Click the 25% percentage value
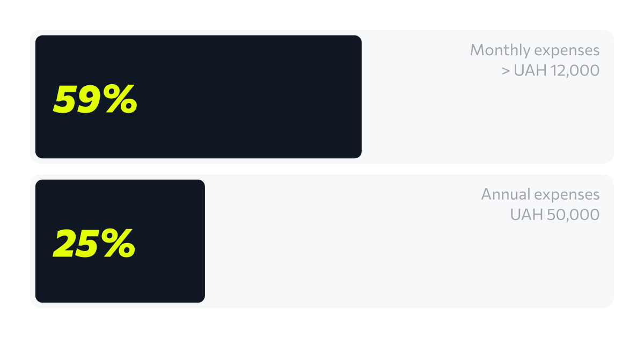 [x=94, y=244]
